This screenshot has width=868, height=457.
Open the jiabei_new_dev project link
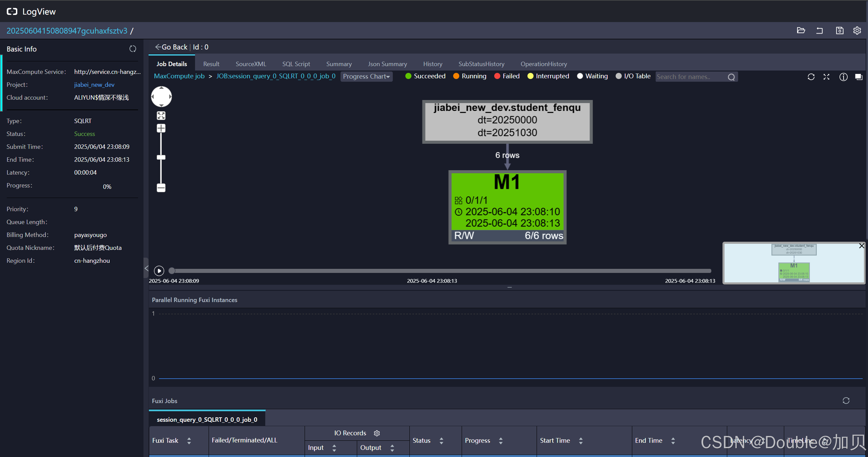pyautogui.click(x=94, y=85)
